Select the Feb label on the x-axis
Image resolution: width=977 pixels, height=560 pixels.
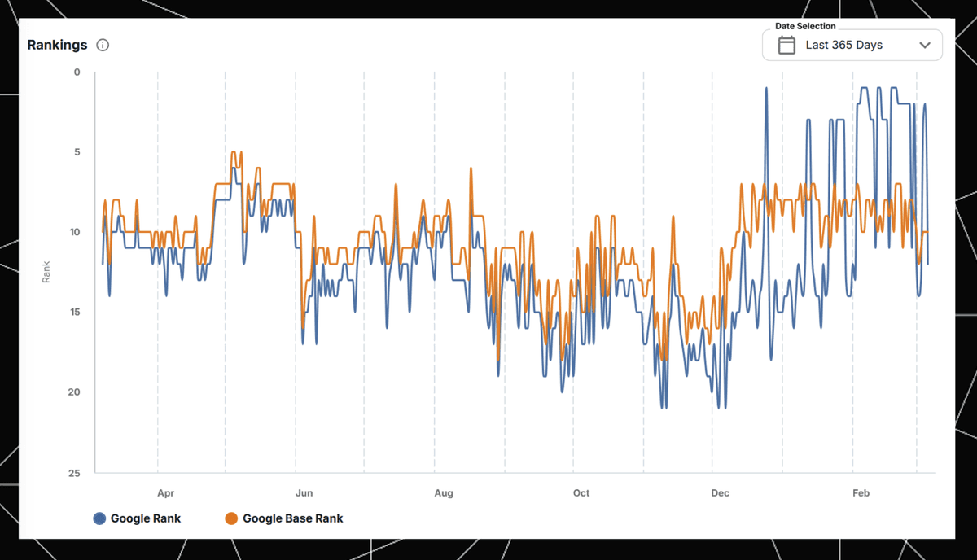861,493
